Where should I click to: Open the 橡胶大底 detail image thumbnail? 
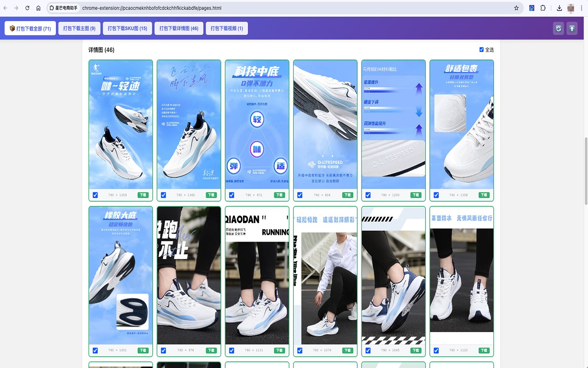coord(121,276)
